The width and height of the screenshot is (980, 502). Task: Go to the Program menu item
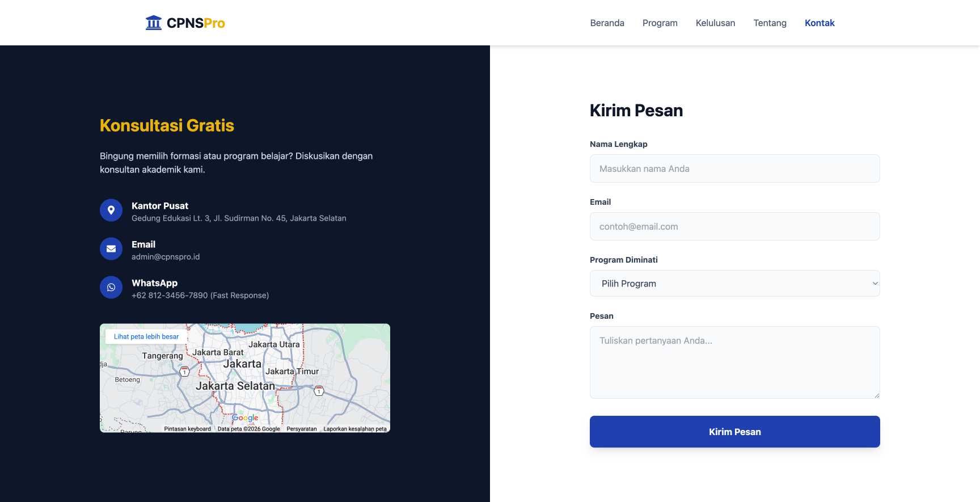click(x=660, y=23)
